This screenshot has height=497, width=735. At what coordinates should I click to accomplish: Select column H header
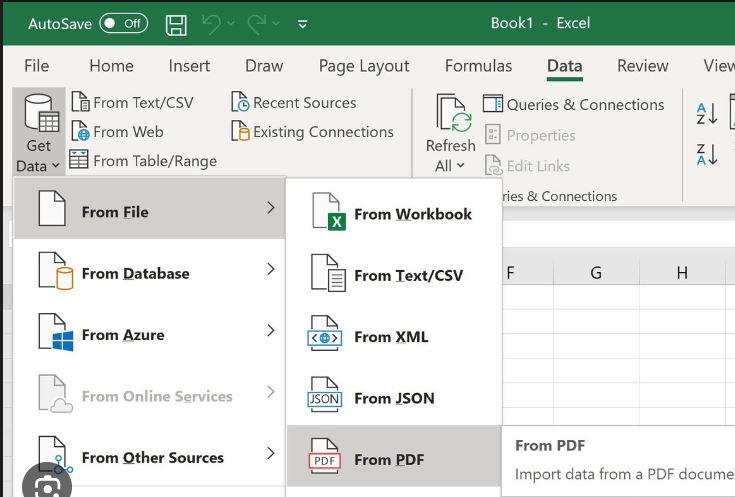682,272
